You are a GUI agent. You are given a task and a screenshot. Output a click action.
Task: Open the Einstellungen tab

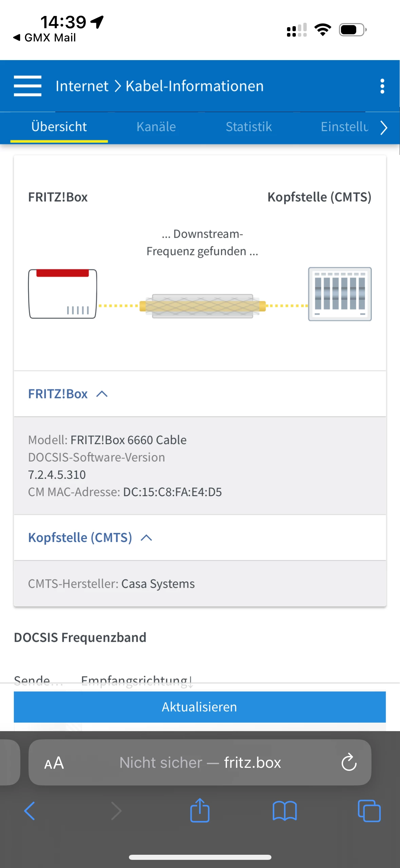pos(344,127)
